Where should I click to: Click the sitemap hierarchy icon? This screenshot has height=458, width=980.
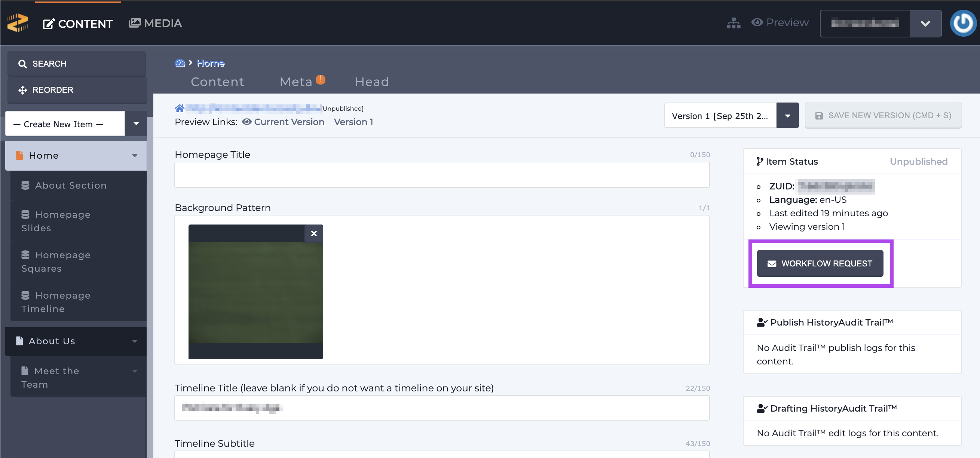[734, 23]
